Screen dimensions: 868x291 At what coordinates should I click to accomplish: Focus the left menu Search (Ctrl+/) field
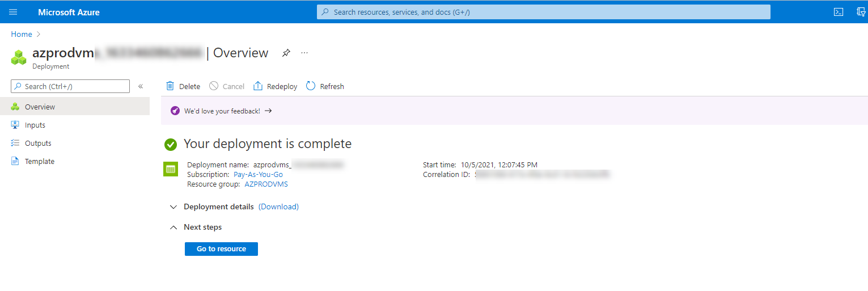tap(70, 86)
